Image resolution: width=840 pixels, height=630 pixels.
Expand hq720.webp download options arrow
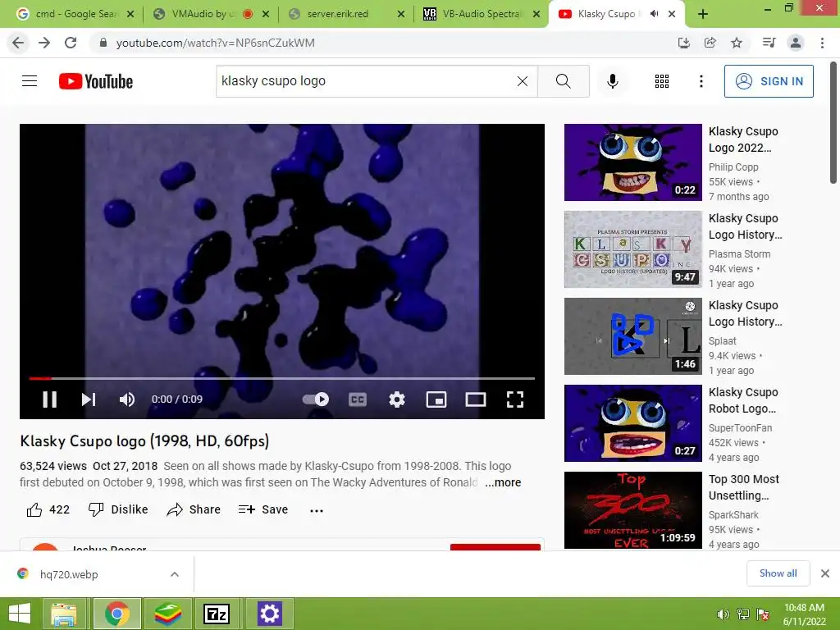point(175,574)
